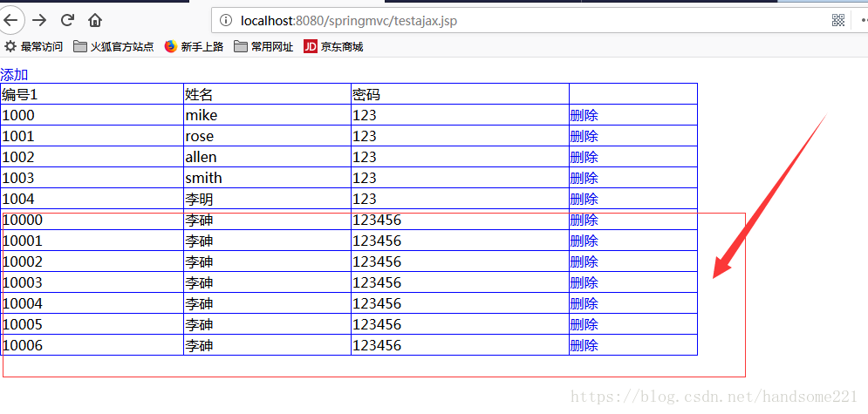Open the QR code icon in address bar
Screen dimensions: 868x414
(838, 21)
